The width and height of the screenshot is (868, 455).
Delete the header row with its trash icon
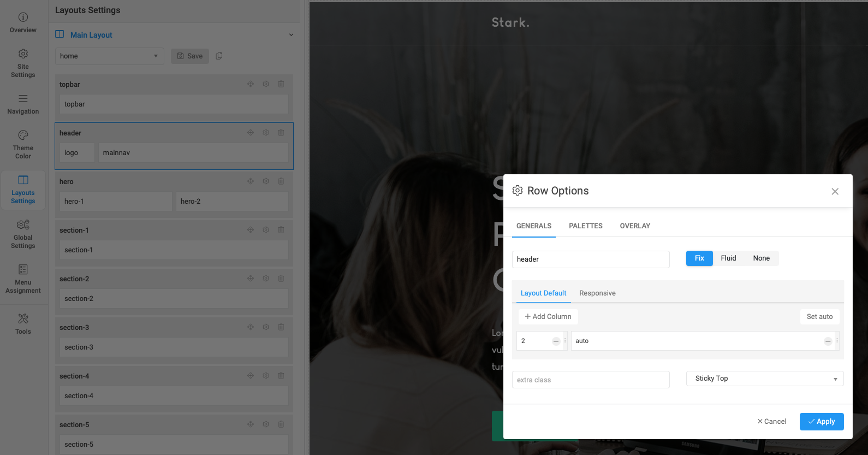[x=281, y=133]
